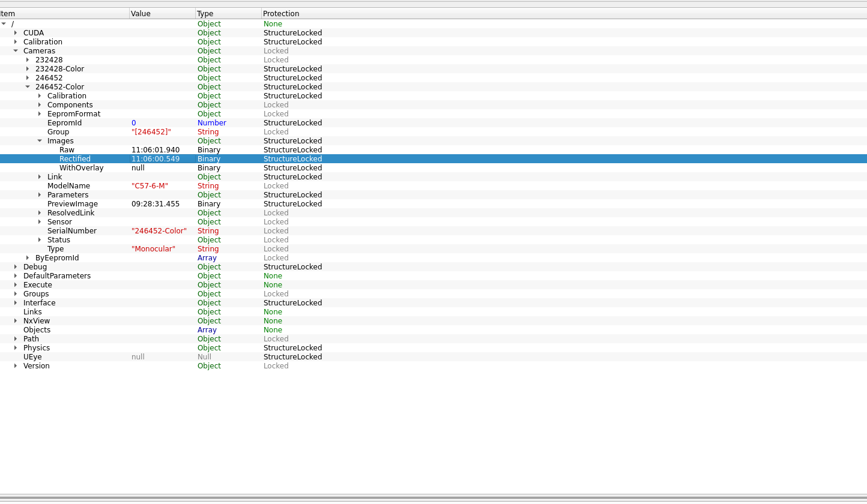This screenshot has width=867, height=504.
Task: Select the Raw image item
Action: 67,150
